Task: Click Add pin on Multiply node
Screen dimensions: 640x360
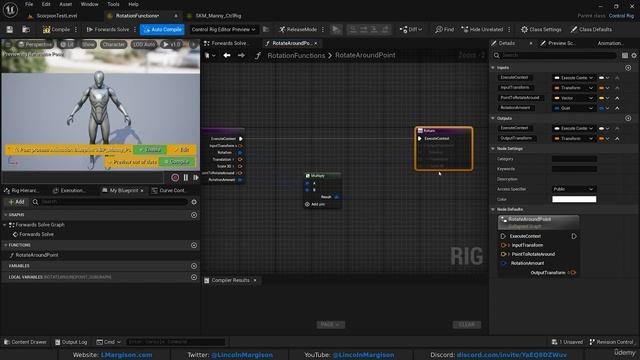Action: tap(315, 204)
